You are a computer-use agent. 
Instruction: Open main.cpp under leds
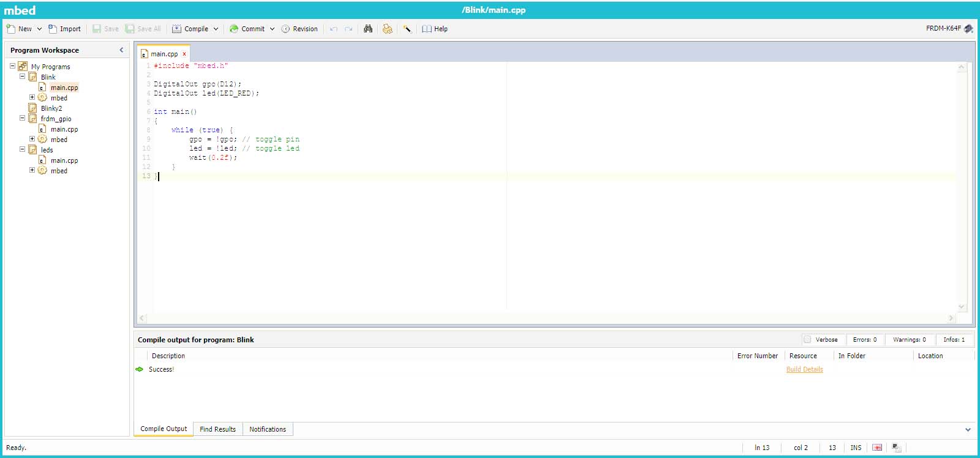(64, 160)
